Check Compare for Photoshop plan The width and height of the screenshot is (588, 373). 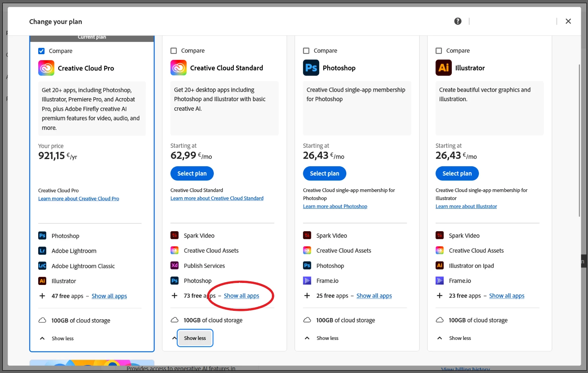pos(306,51)
